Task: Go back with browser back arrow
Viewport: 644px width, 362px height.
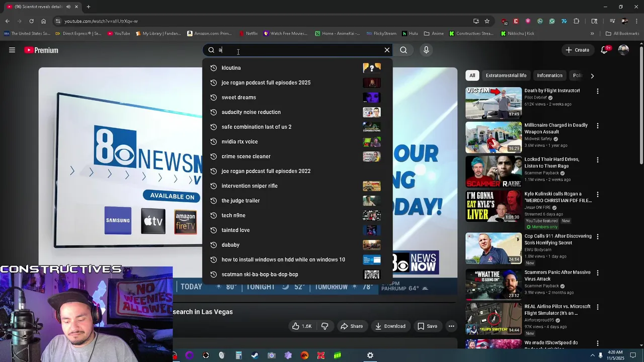Action: click(x=7, y=21)
